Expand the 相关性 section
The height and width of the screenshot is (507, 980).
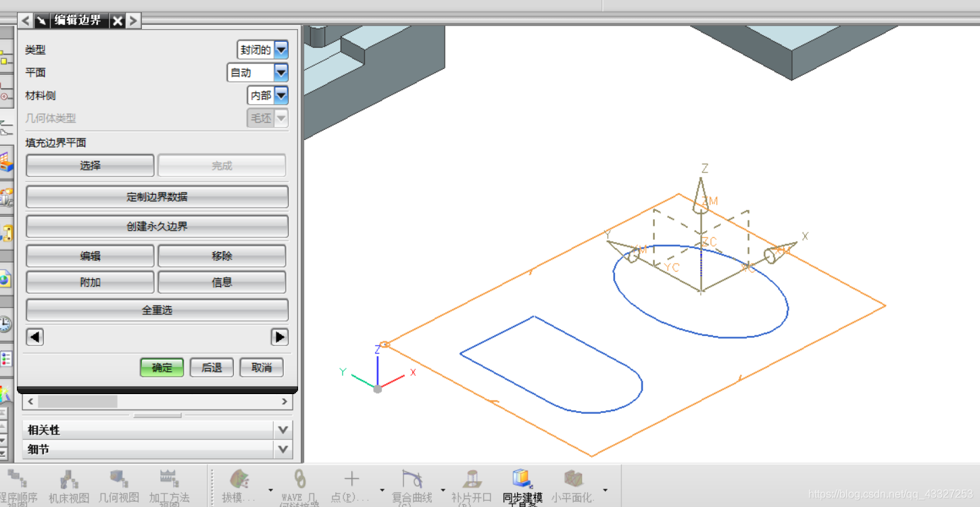pos(157,430)
